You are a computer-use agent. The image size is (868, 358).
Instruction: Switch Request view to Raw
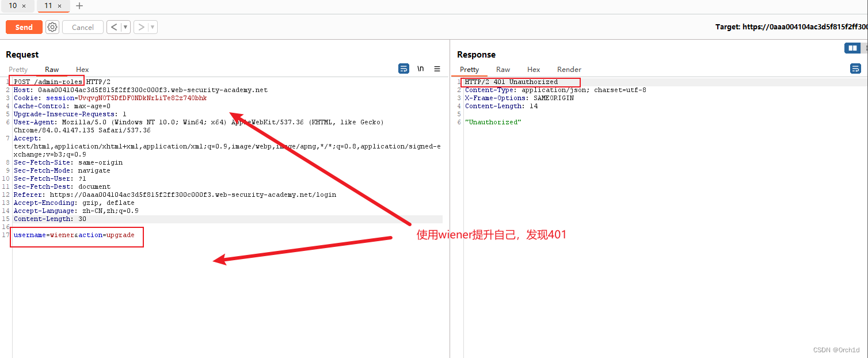point(51,69)
